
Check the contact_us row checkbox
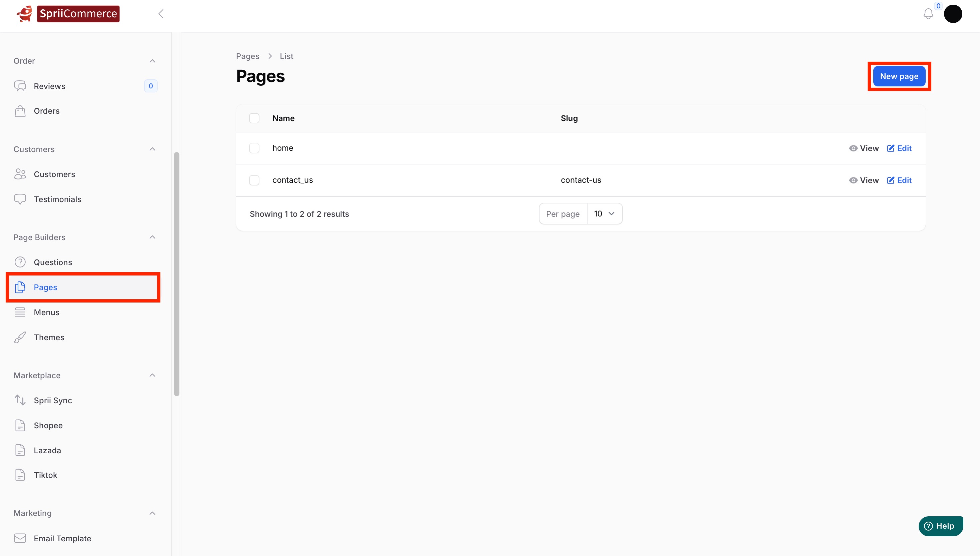(x=254, y=180)
